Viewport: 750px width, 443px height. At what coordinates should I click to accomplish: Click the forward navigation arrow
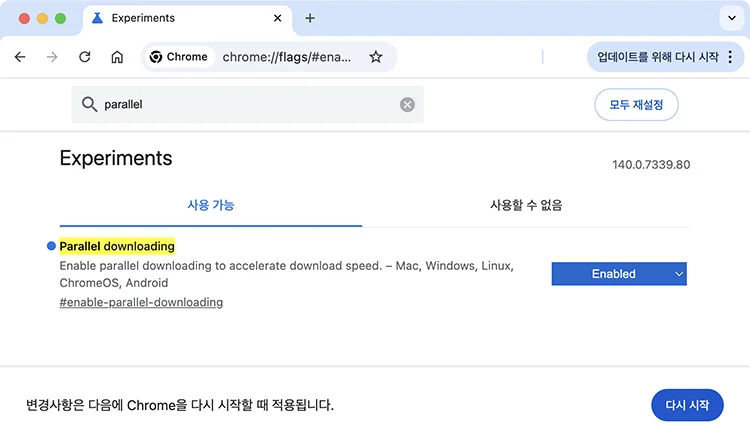pos(52,57)
